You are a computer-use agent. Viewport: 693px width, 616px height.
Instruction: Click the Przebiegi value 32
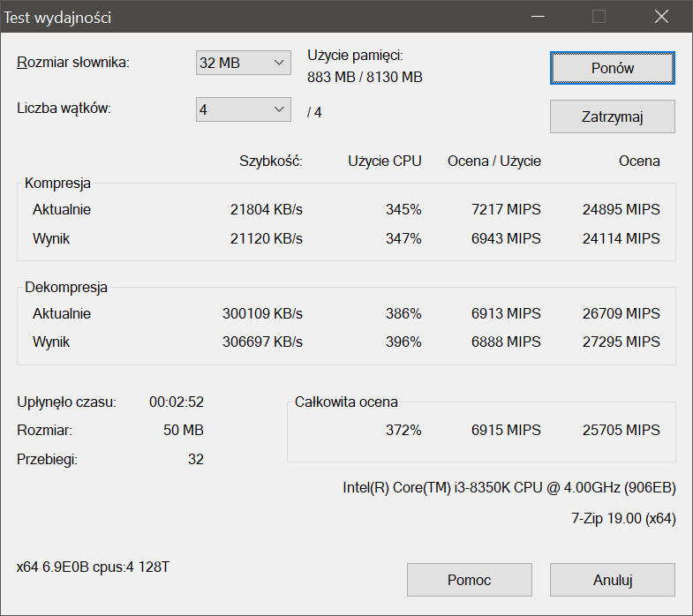(196, 460)
